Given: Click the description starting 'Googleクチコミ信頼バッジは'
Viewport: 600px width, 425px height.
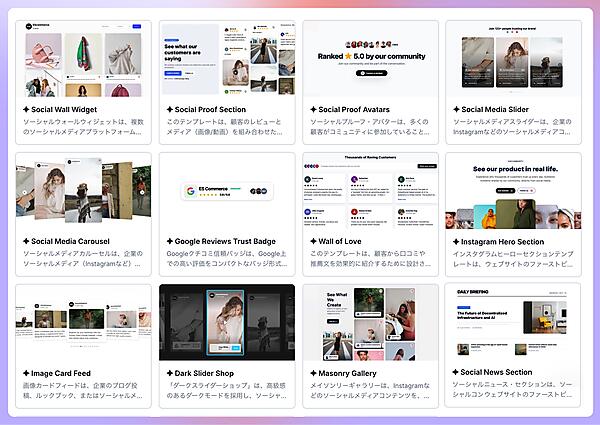Looking at the screenshot, I should 227,259.
